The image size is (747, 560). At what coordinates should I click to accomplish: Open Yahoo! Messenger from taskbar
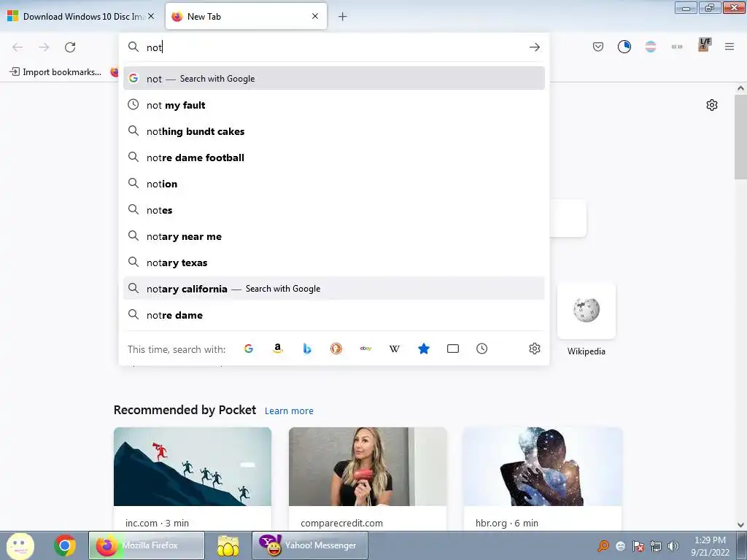[309, 545]
